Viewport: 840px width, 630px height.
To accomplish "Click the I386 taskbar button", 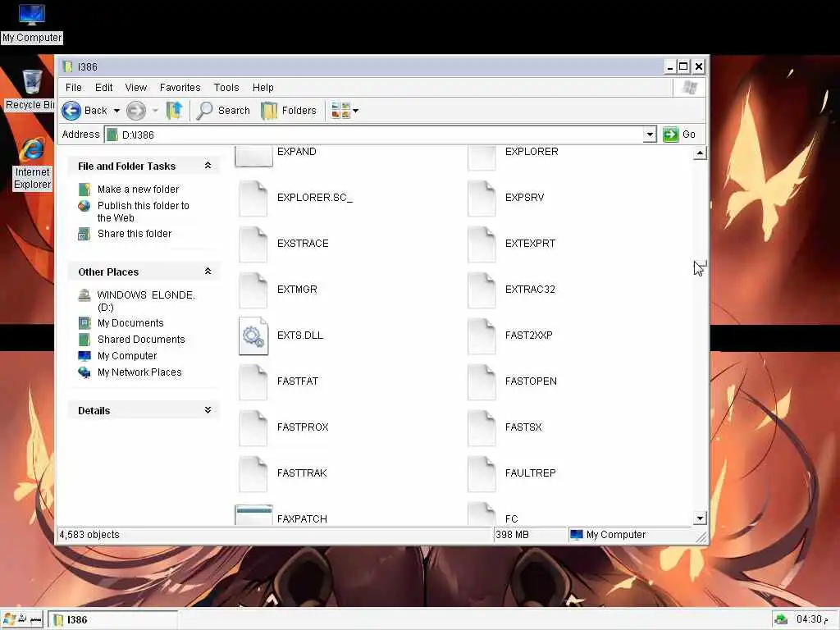I will coord(113,620).
